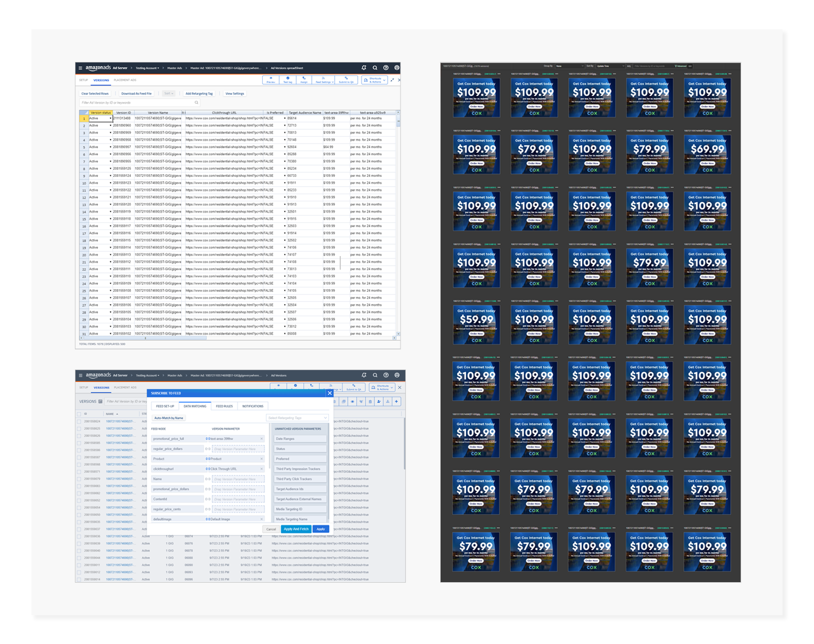The height and width of the screenshot is (644, 814).
Task: Open Sort By Update Time dropdown
Action: [610, 66]
